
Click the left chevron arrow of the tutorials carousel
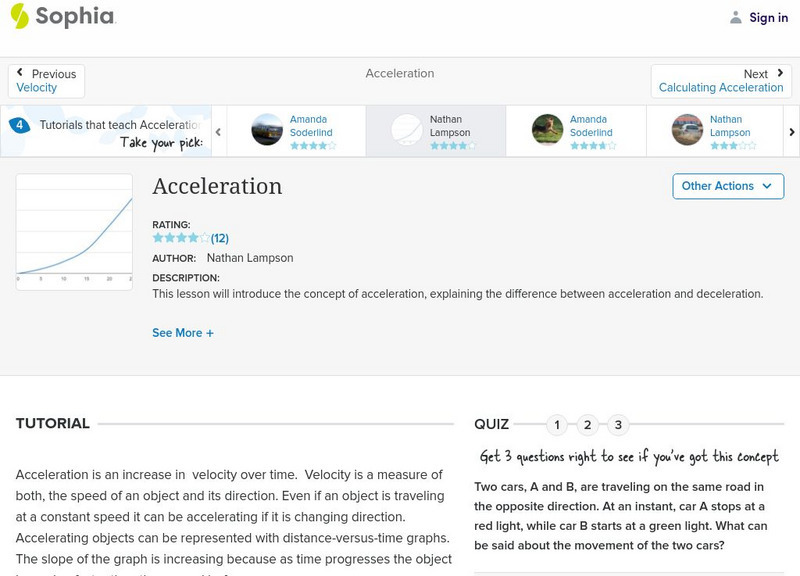(218, 131)
